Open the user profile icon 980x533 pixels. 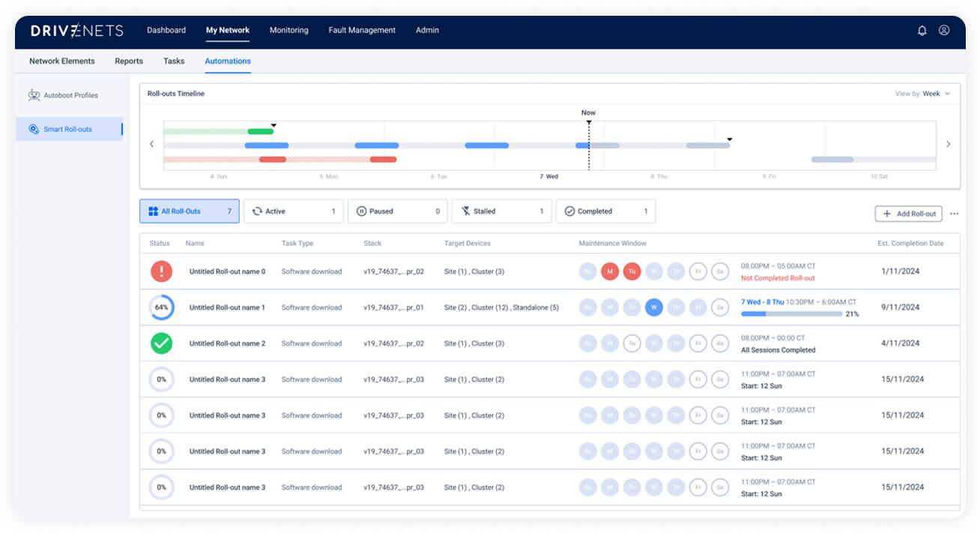[944, 31]
